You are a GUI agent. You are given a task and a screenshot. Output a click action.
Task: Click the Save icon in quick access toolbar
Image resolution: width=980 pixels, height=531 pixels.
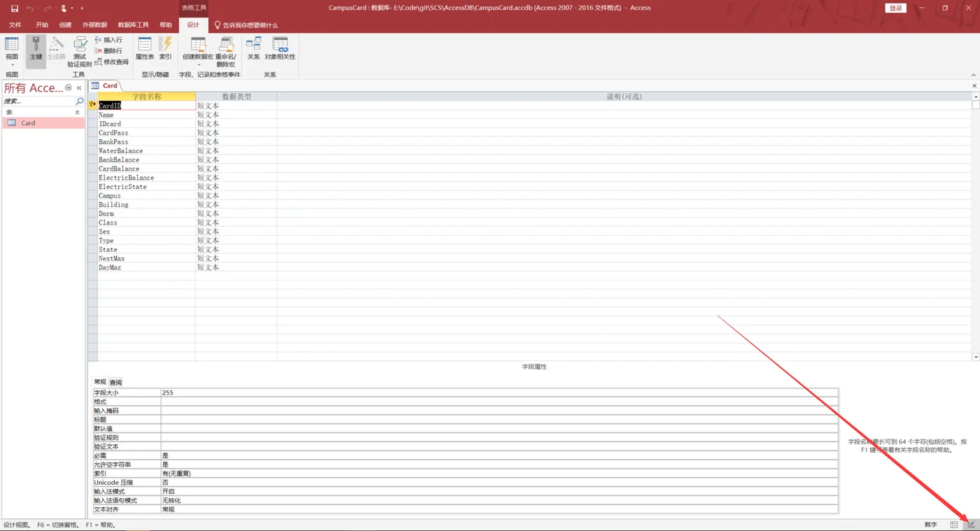pyautogui.click(x=14, y=8)
